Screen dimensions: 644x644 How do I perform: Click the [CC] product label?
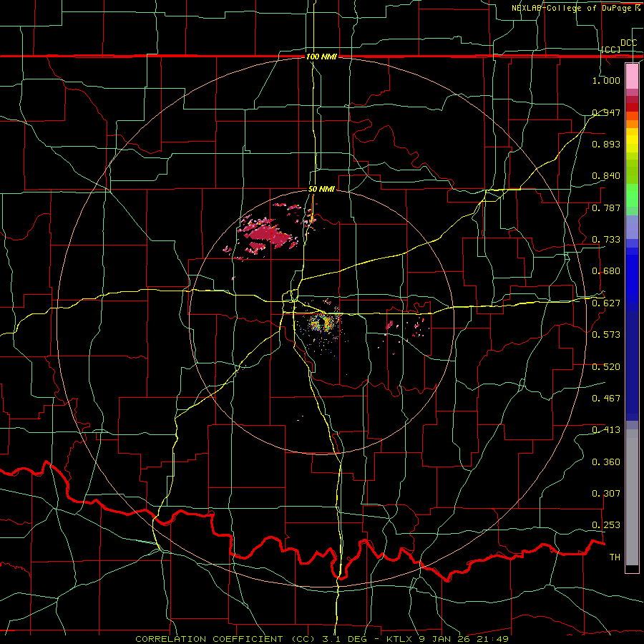click(x=611, y=49)
